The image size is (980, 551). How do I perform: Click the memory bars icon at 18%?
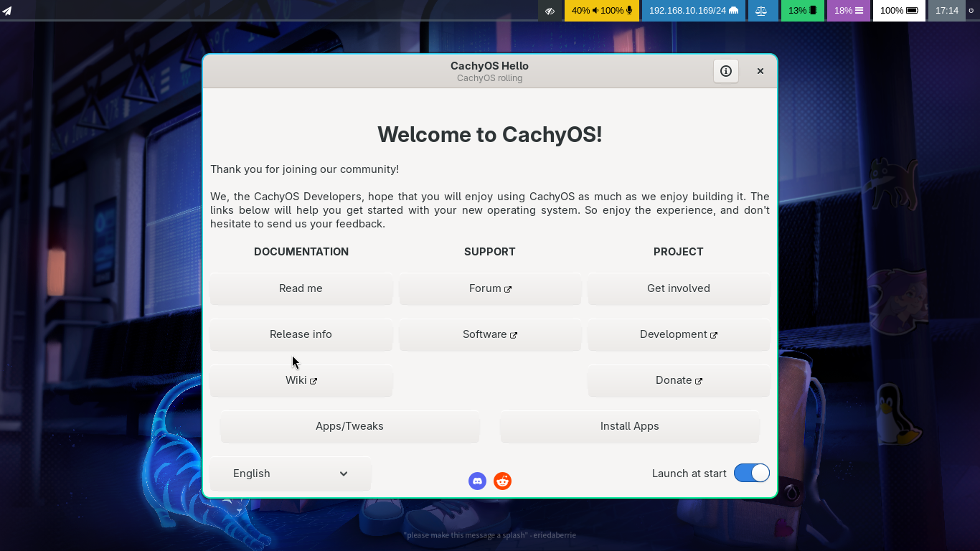click(859, 11)
